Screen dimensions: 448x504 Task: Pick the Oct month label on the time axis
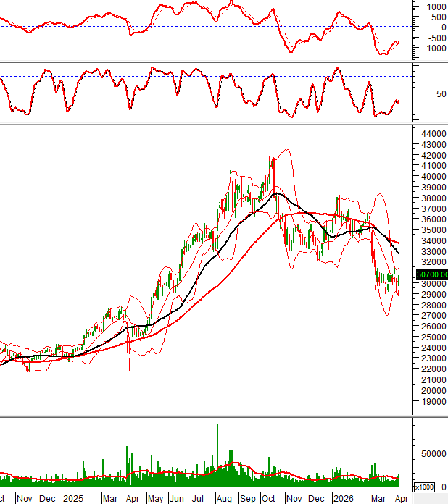tap(269, 499)
